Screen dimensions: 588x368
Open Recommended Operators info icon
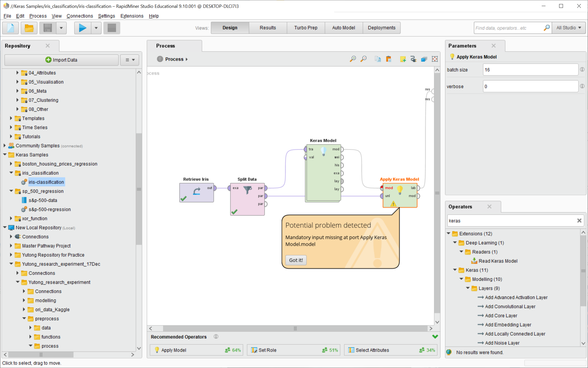(216, 337)
